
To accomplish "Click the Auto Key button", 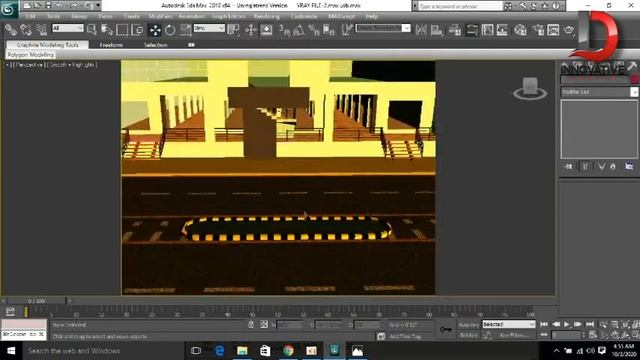I will (469, 325).
